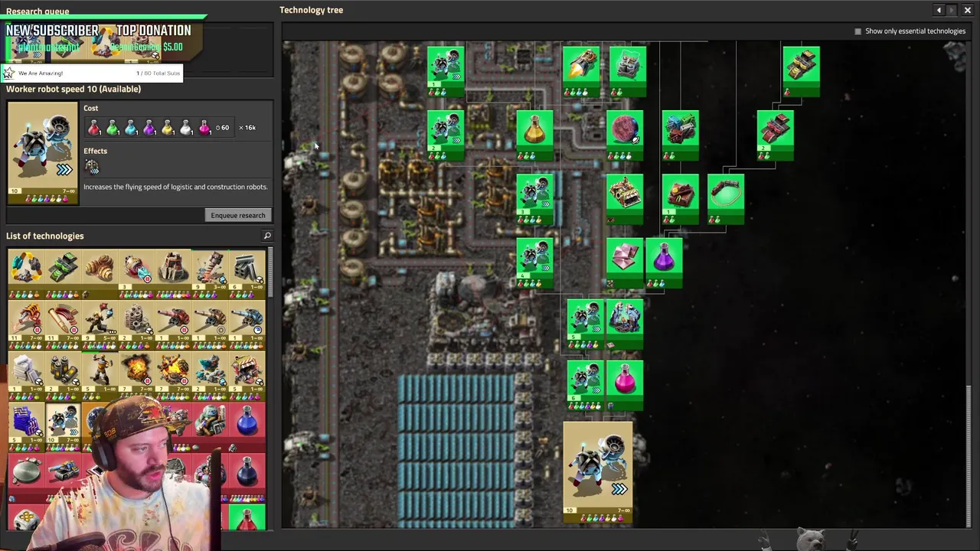Select explosion level 7 technology in list
The image size is (980, 551).
click(136, 375)
